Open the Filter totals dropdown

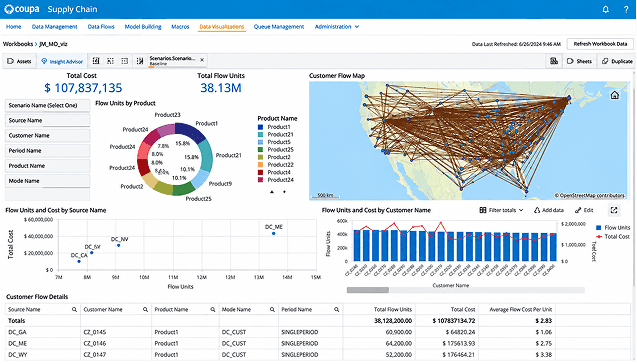tap(501, 210)
